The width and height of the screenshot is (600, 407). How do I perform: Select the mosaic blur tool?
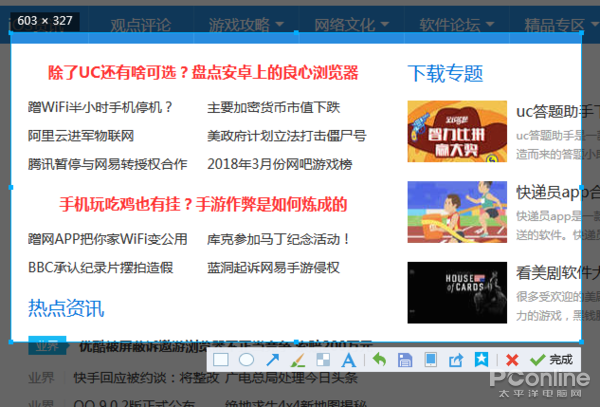point(323,360)
